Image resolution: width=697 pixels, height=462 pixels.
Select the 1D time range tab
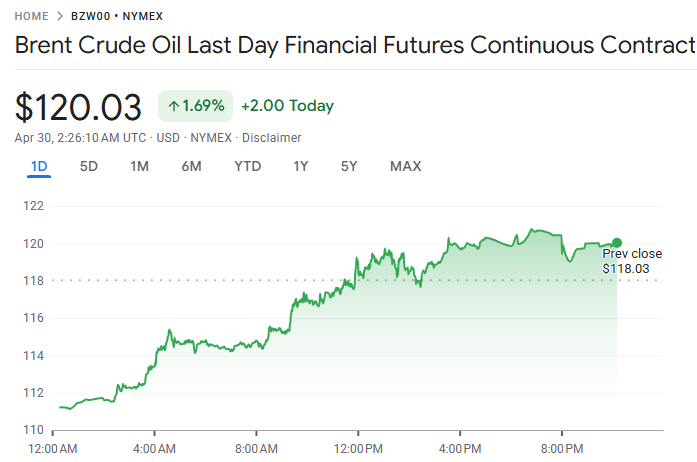point(39,166)
